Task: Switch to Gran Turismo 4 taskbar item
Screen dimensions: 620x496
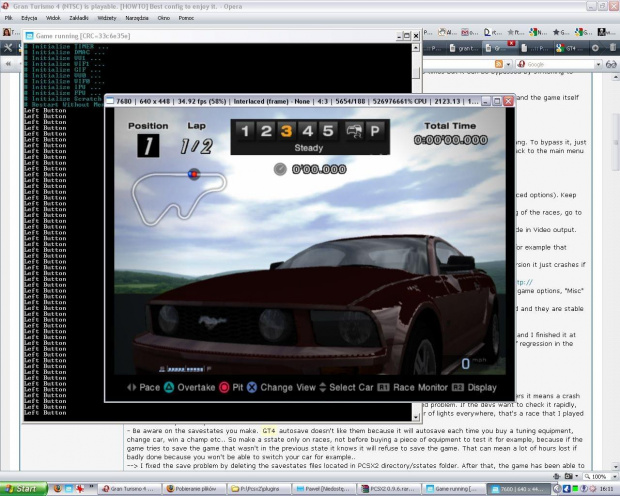Action: pos(130,489)
